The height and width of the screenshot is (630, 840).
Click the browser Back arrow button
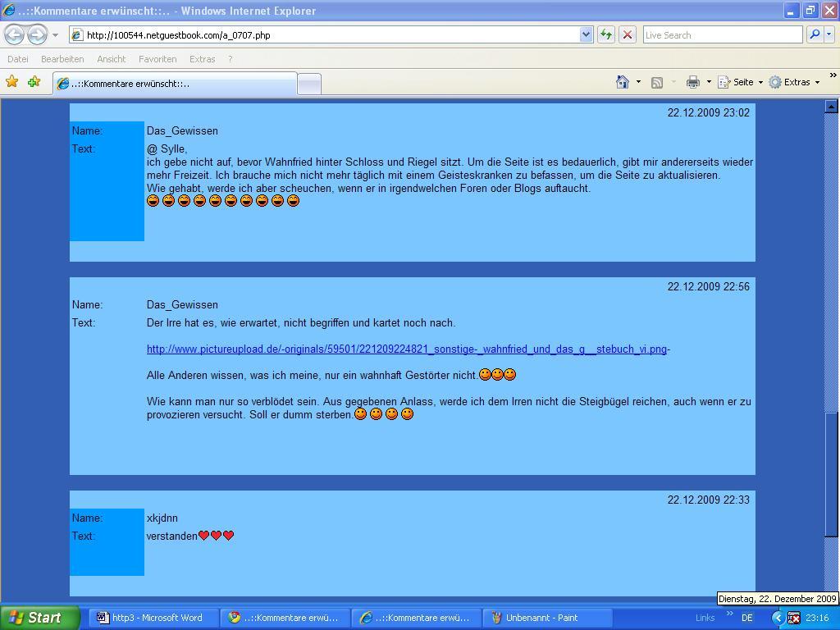tap(15, 34)
